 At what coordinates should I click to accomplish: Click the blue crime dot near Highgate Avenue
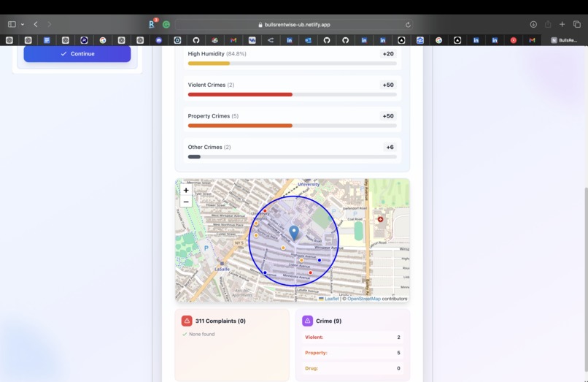tap(320, 260)
